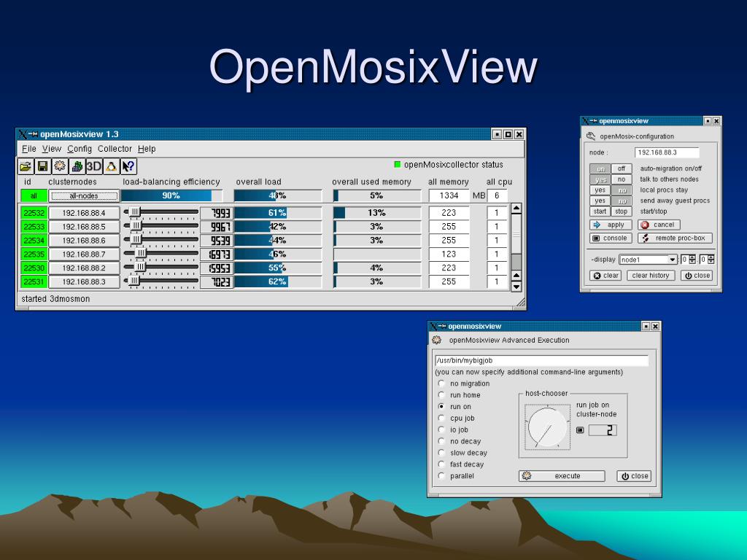This screenshot has height=560, width=747.
Task: Click first display number spinner arrows
Action: pyautogui.click(x=692, y=260)
